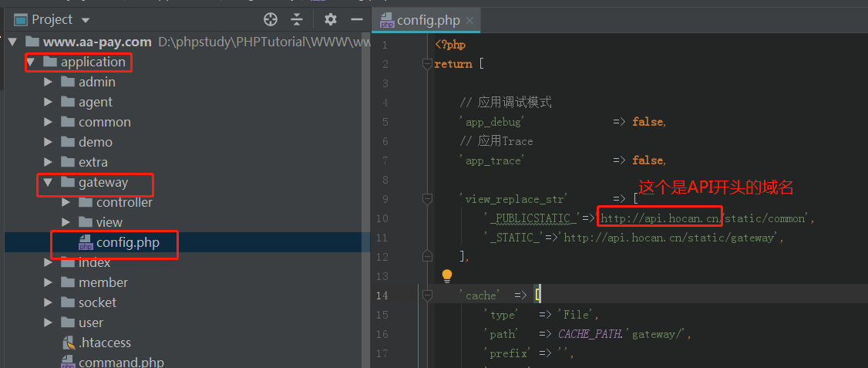
Task: Collapse the www.aa-pay.com project root
Action: (13, 42)
